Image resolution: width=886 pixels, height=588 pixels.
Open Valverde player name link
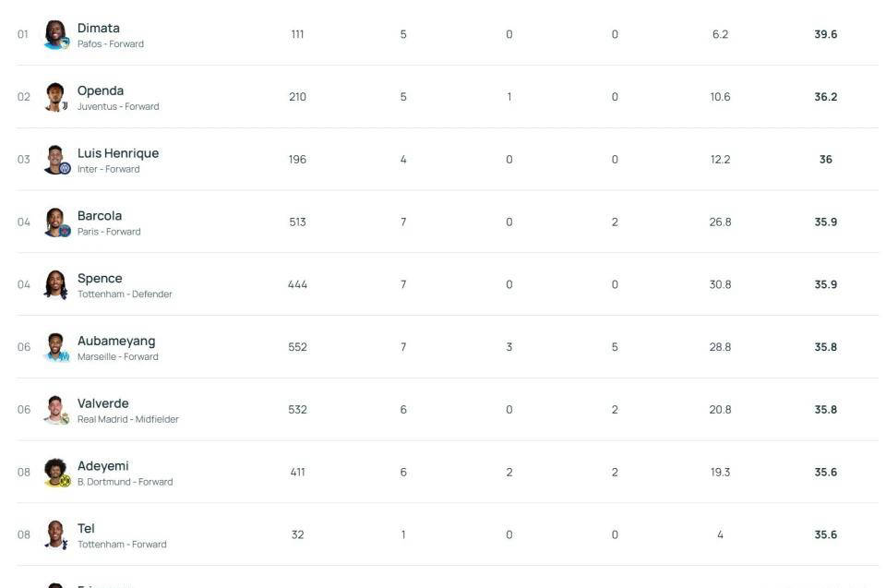click(102, 403)
